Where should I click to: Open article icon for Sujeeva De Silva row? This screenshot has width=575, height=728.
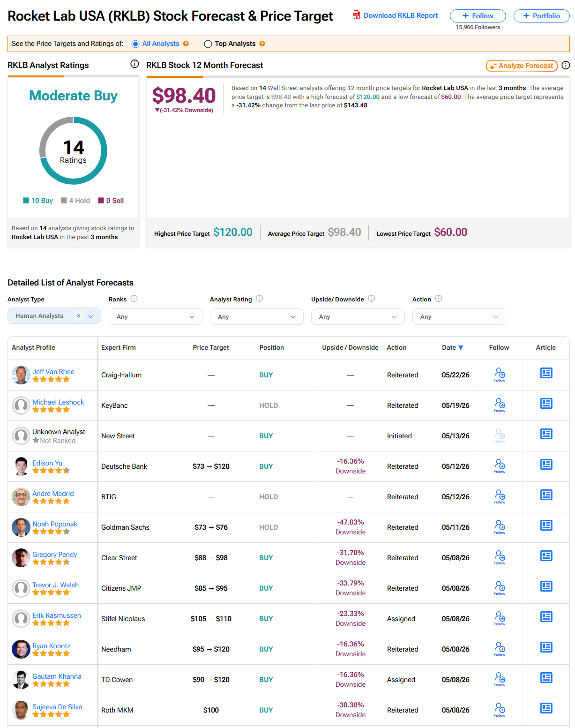(x=546, y=708)
